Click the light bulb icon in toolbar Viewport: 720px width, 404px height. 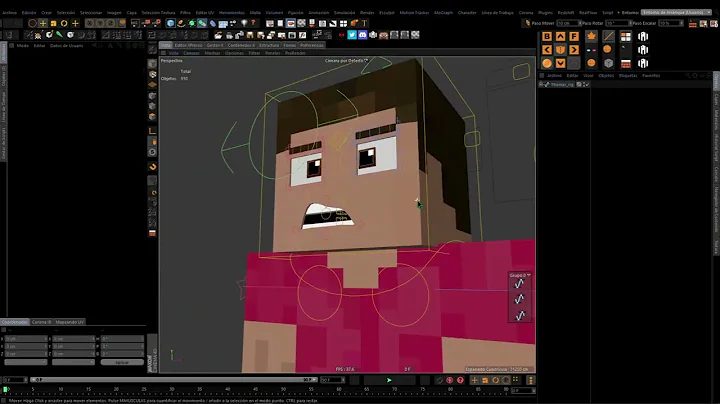[244, 22]
